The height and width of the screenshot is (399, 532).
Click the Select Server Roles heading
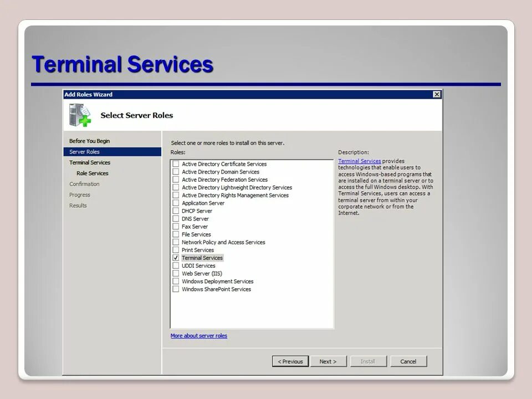click(137, 115)
